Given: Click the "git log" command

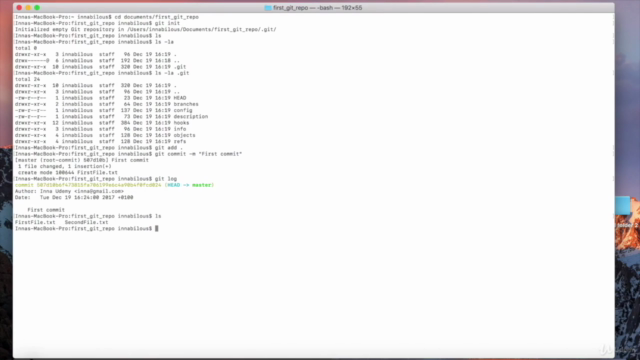Looking at the screenshot, I should (166, 179).
